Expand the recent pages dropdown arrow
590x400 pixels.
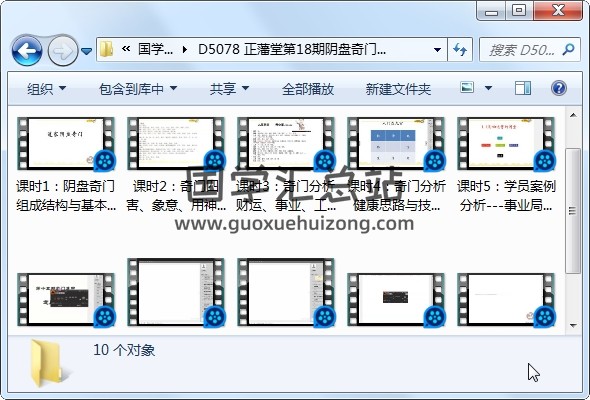[x=87, y=51]
